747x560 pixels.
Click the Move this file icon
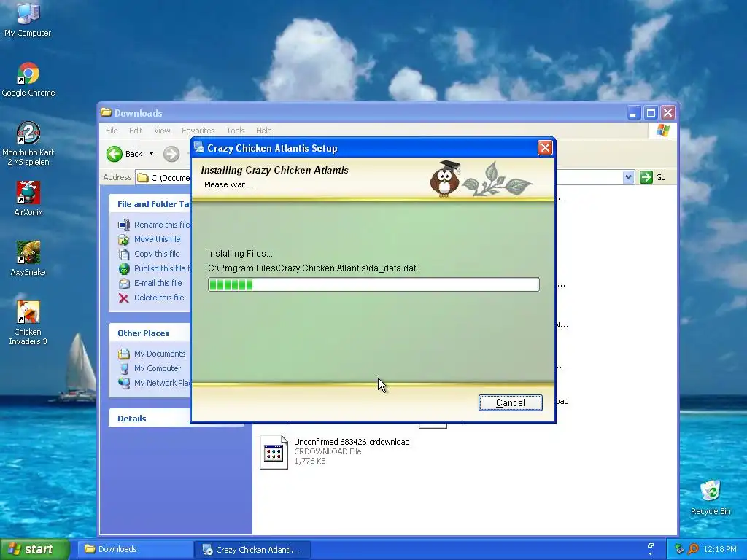(x=124, y=239)
